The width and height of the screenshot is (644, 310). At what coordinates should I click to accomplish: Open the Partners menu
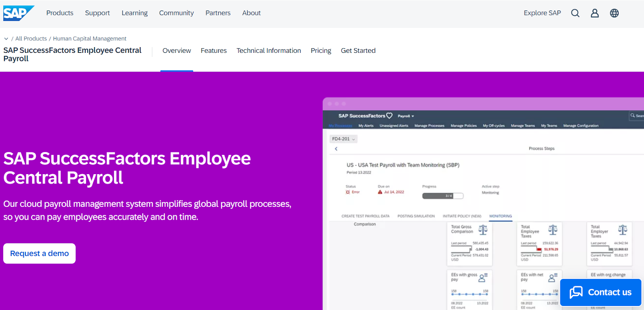pos(218,13)
